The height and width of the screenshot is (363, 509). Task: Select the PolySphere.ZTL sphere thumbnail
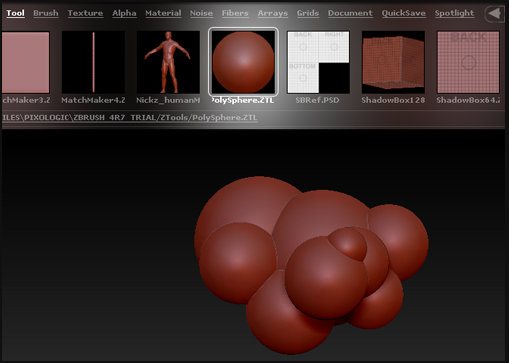pyautogui.click(x=243, y=62)
